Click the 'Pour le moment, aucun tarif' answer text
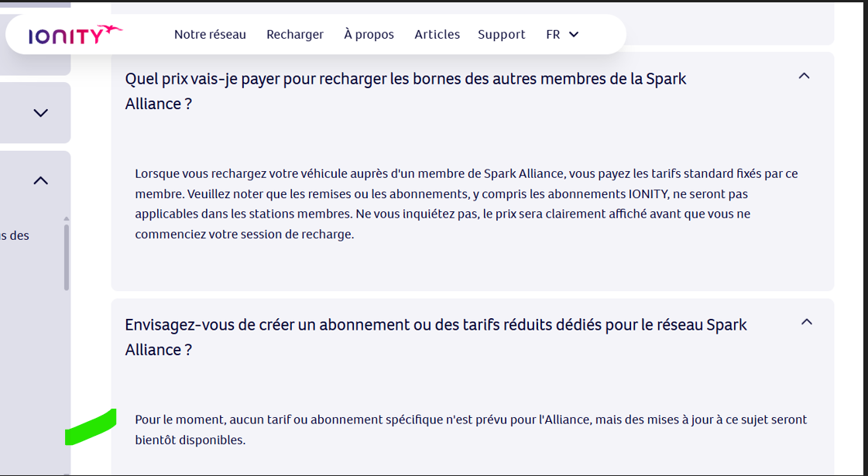This screenshot has height=476, width=868. 471,430
